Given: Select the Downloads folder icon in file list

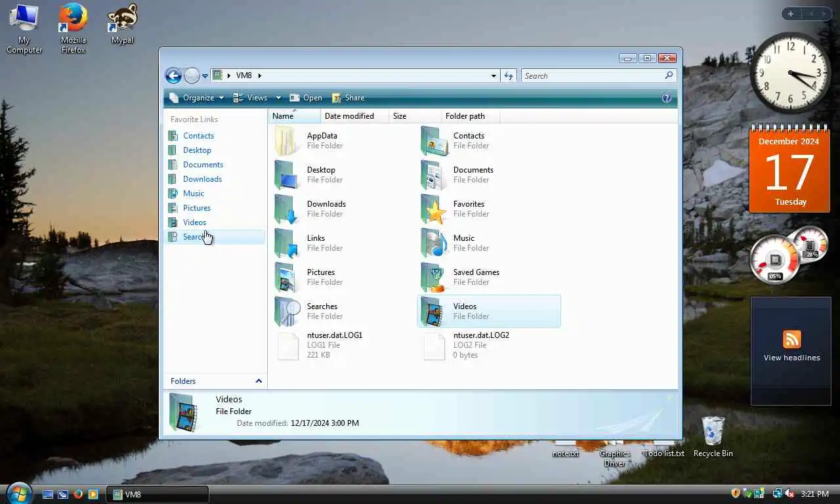Looking at the screenshot, I should tap(287, 209).
